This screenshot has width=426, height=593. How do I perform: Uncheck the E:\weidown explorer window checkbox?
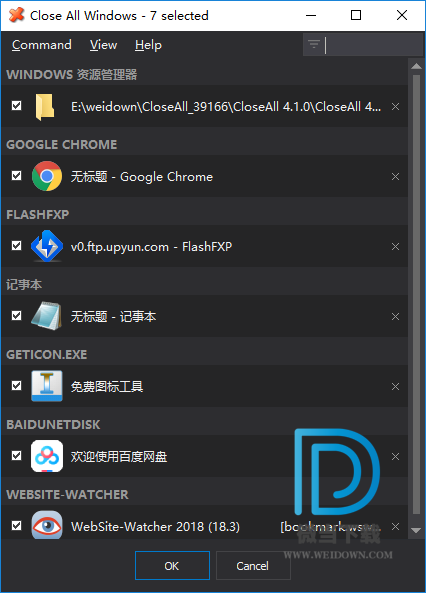pyautogui.click(x=17, y=106)
